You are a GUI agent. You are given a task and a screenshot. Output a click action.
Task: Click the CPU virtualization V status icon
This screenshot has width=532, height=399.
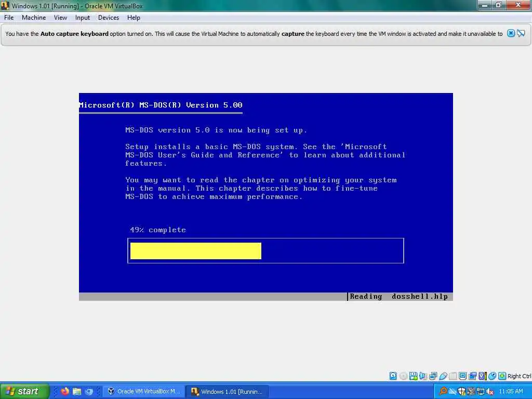pyautogui.click(x=482, y=376)
